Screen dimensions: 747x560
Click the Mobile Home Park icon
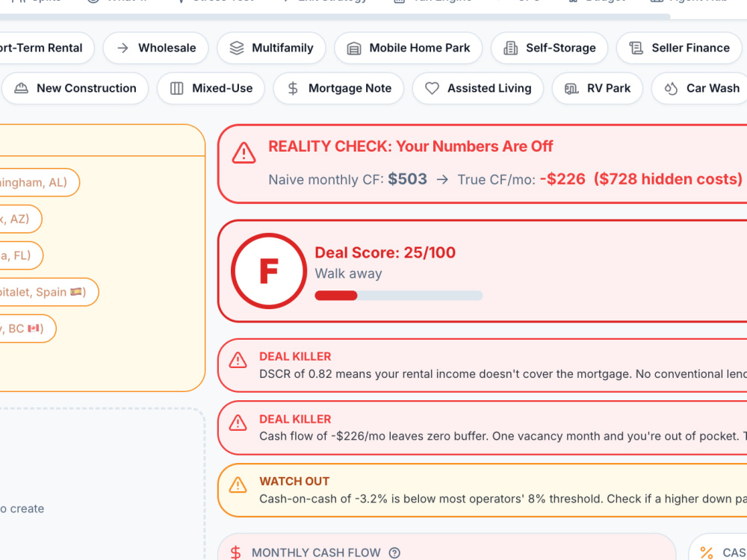coord(354,49)
